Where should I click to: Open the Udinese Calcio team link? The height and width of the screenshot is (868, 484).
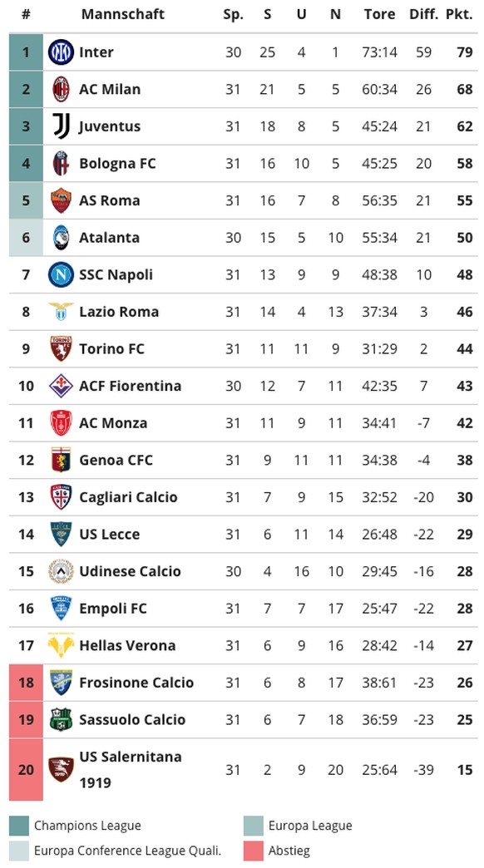point(130,571)
